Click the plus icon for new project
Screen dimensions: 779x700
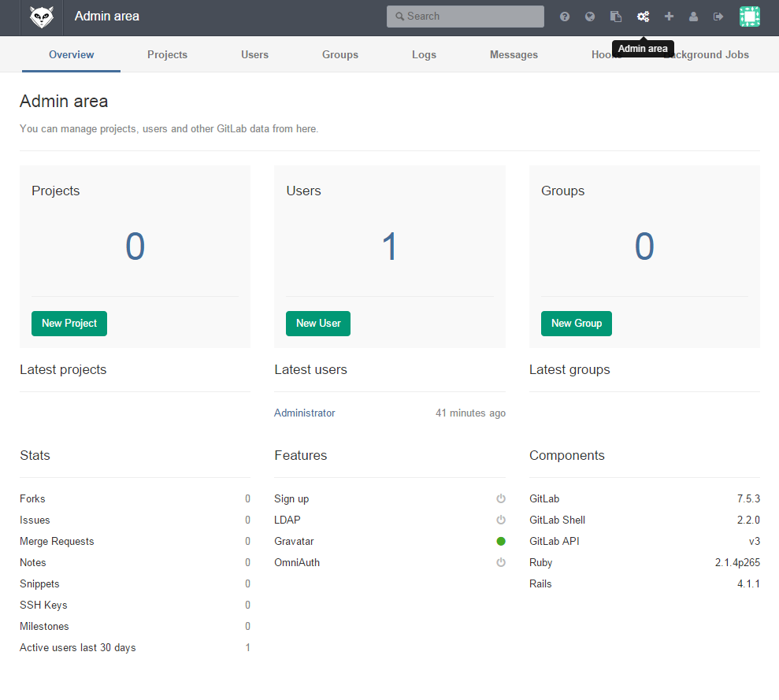[669, 17]
